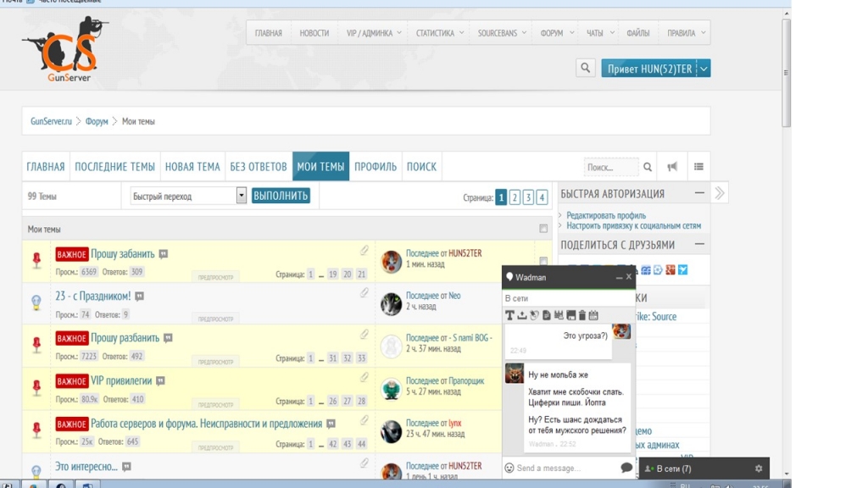Click the chat settings gear icon
The width and height of the screenshot is (868, 488).
coord(758,469)
